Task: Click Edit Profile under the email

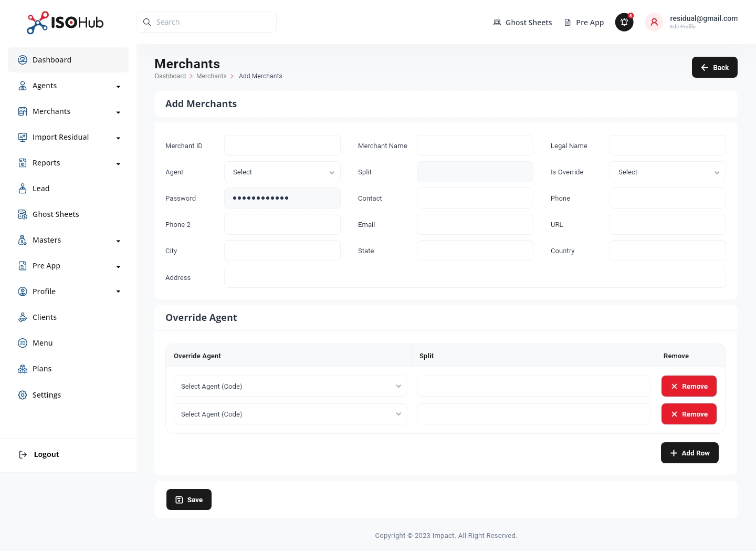Action: [682, 27]
